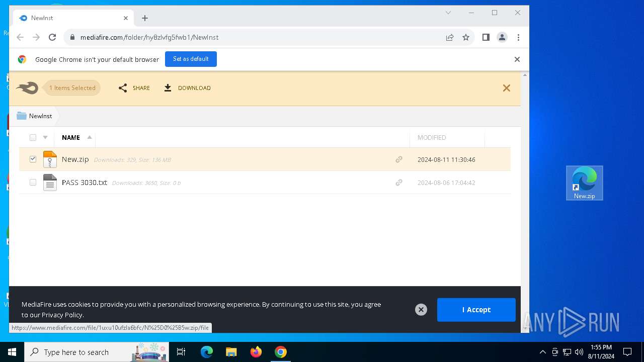Open the New.zip file name link

[75, 159]
